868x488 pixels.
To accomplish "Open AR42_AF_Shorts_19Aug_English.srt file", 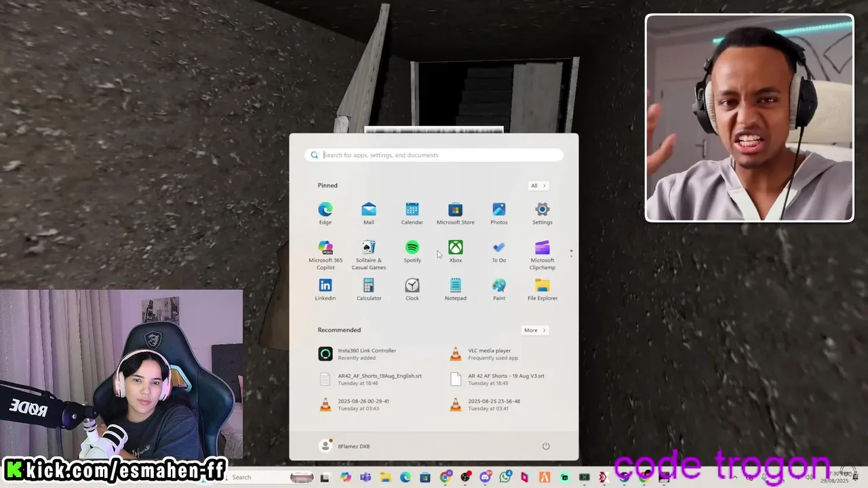I will (x=372, y=379).
